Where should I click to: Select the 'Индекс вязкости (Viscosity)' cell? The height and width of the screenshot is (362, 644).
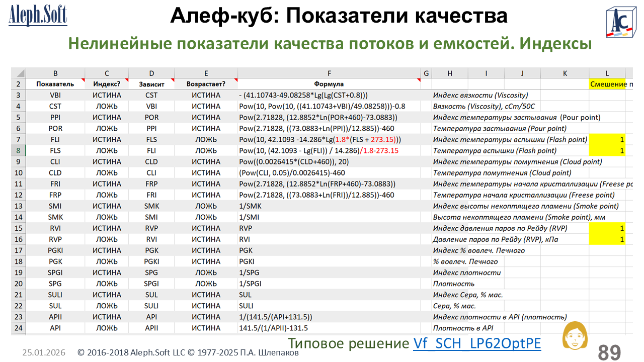pyautogui.click(x=480, y=95)
